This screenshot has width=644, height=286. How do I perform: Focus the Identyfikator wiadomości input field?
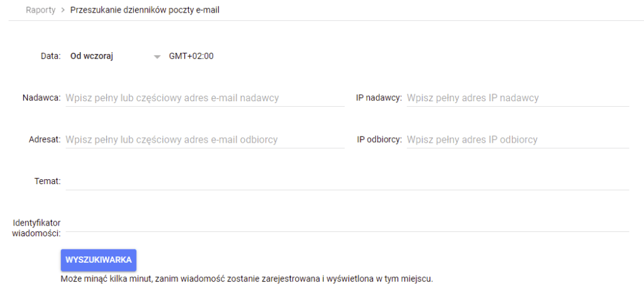[x=347, y=223]
